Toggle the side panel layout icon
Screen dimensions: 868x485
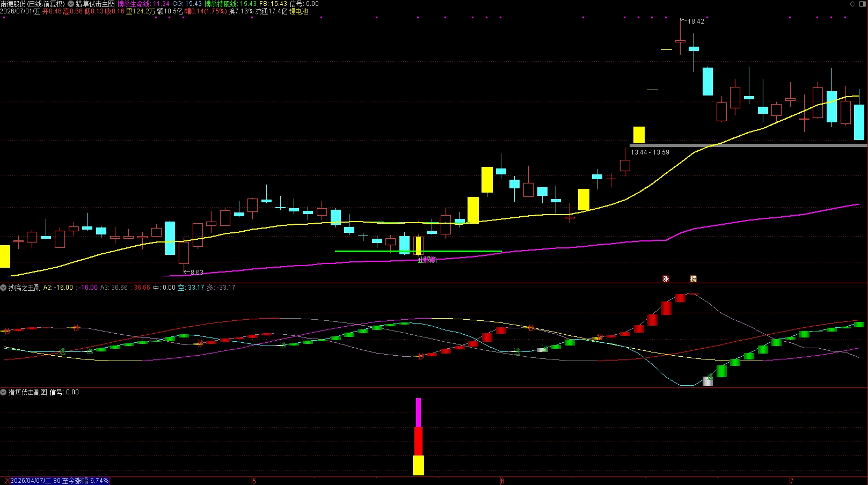click(862, 4)
